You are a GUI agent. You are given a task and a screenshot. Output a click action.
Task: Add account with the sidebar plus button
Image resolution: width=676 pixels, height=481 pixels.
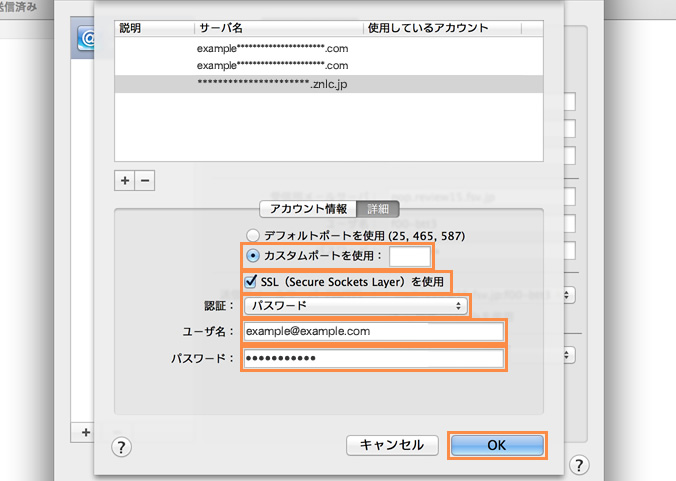[x=86, y=432]
